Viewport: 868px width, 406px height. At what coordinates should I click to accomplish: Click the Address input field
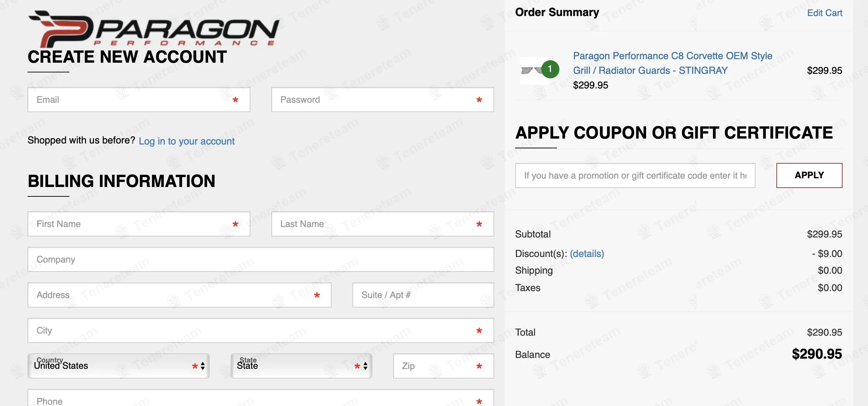(x=174, y=295)
